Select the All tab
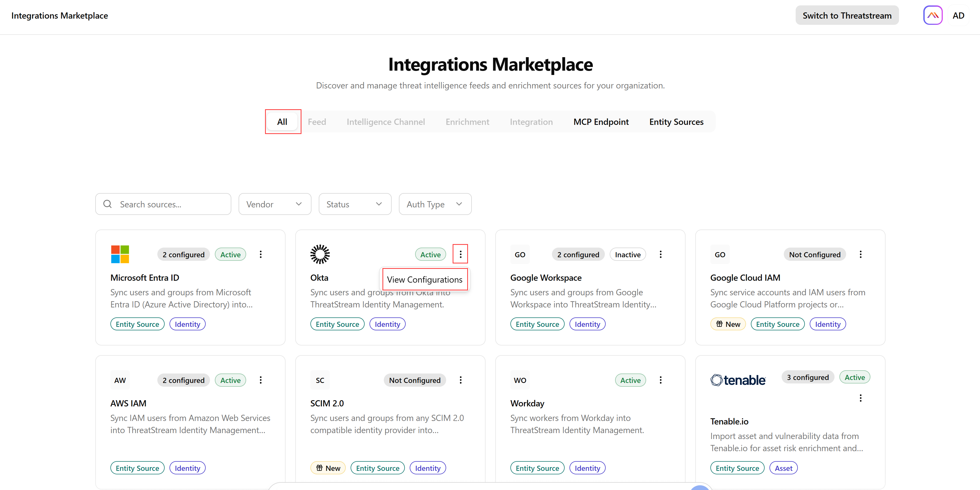This screenshot has height=490, width=980. 282,122
